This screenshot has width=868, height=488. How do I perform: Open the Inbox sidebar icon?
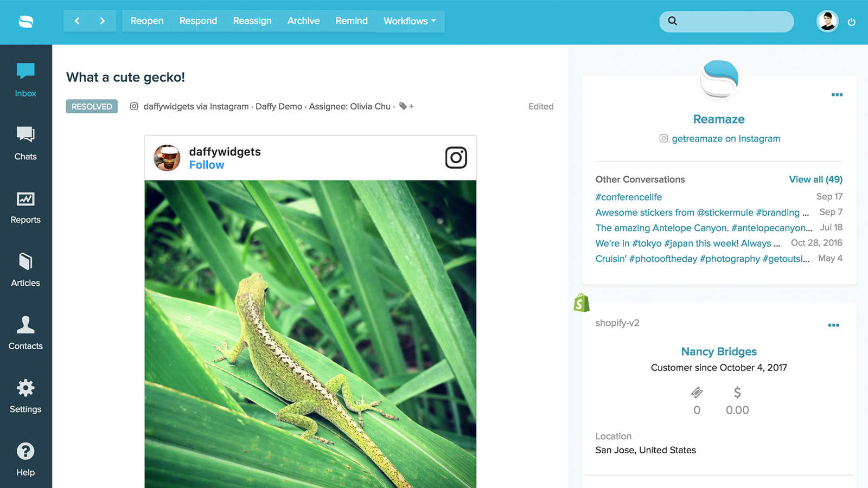[x=25, y=80]
